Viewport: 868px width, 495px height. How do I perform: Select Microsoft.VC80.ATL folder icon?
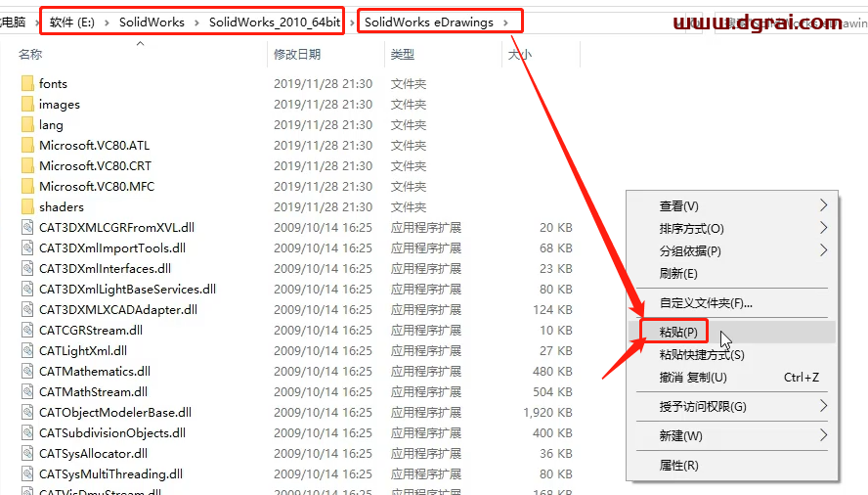pyautogui.click(x=27, y=145)
